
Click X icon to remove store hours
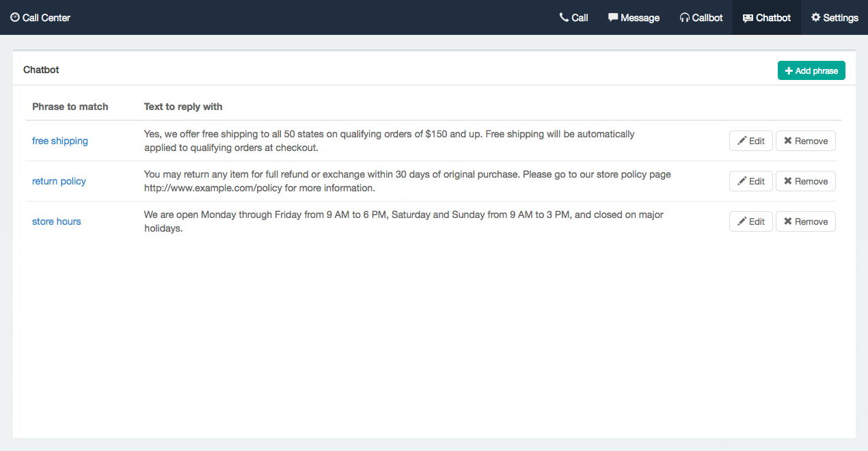coord(788,221)
